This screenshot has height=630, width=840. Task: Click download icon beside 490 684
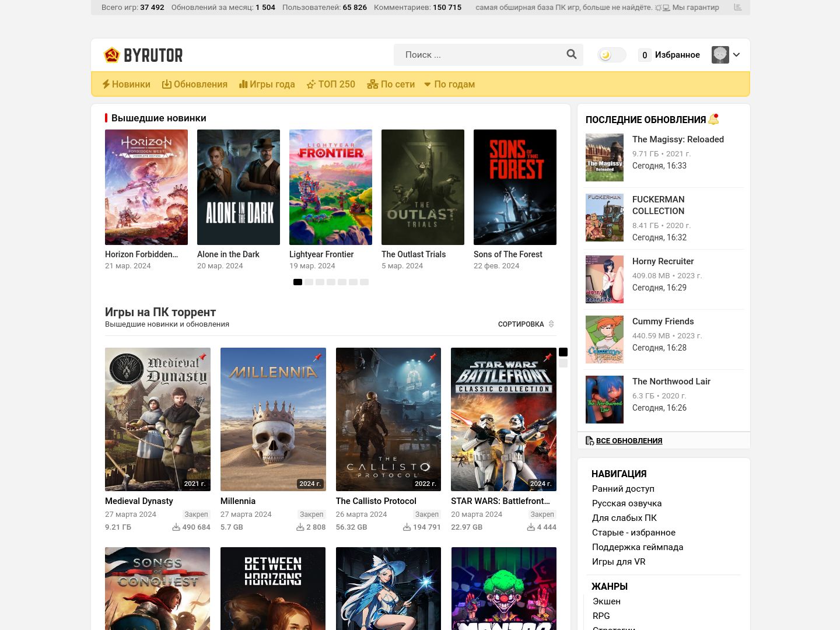(176, 527)
